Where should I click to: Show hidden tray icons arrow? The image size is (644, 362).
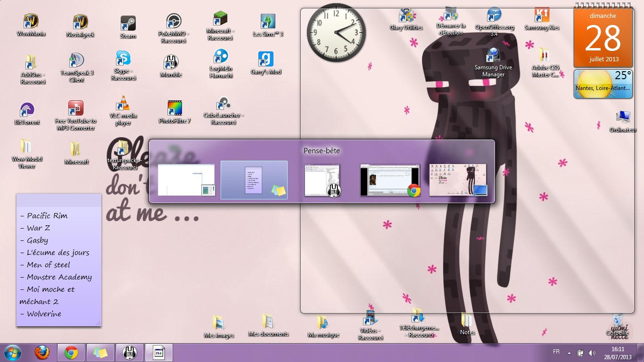point(569,353)
